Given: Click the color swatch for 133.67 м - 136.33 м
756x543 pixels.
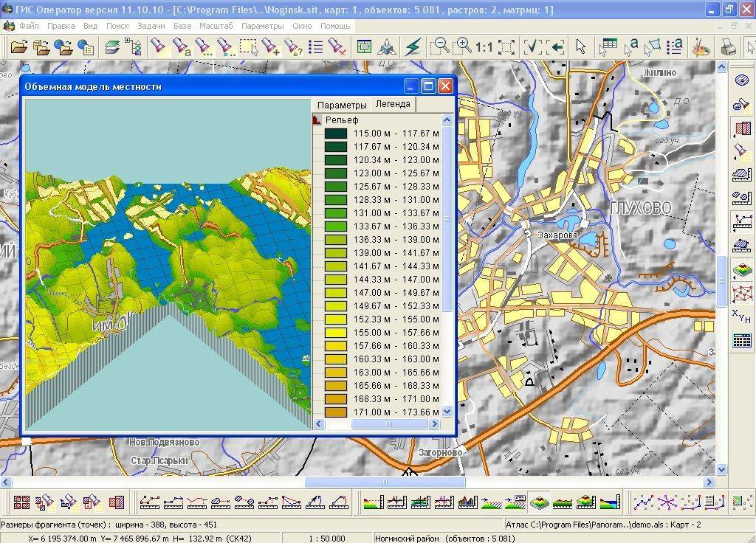Looking at the screenshot, I should pyautogui.click(x=336, y=226).
